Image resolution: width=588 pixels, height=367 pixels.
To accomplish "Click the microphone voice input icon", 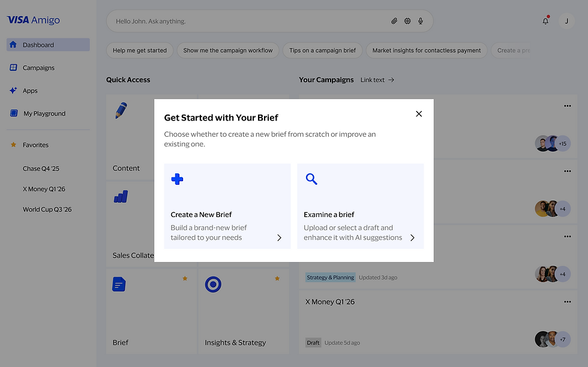I will click(x=421, y=21).
